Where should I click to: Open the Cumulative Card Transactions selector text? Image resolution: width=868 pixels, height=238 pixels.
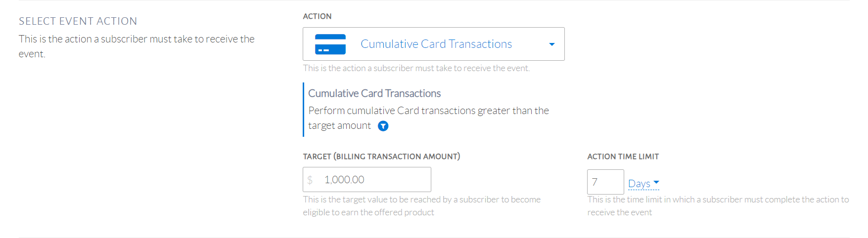click(436, 44)
